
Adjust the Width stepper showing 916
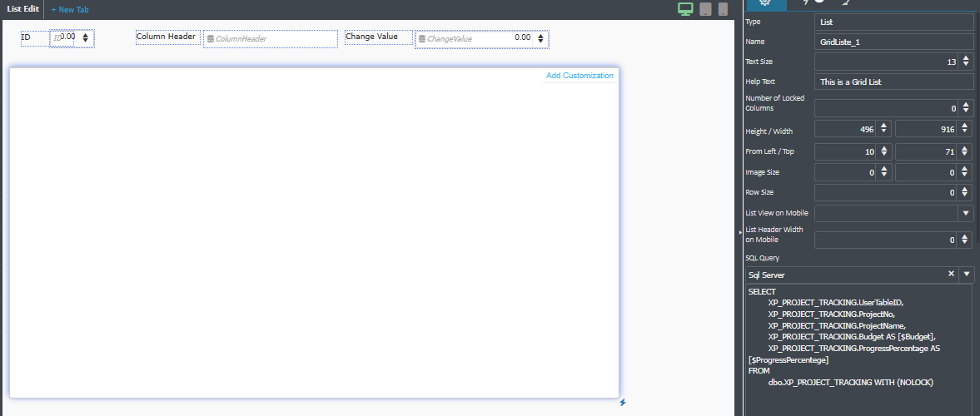click(x=966, y=129)
